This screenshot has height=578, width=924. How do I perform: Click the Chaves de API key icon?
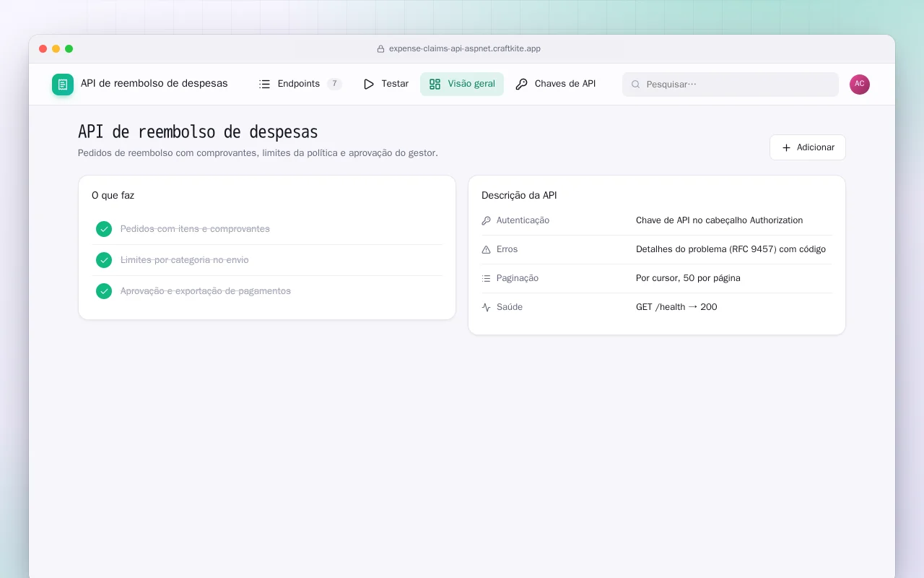(521, 84)
